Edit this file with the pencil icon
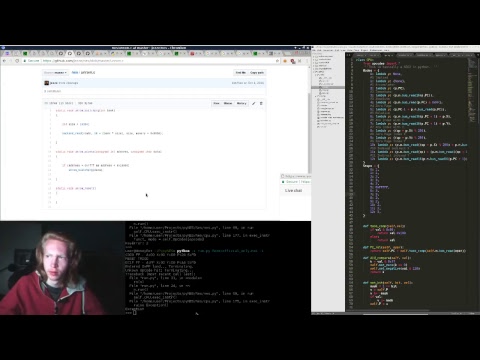The image size is (480, 360). click(254, 103)
